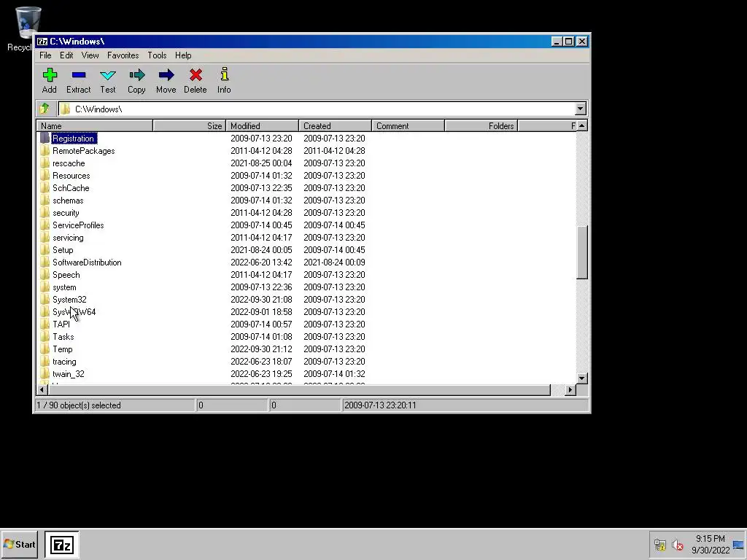
Task: Select the SysWOW64 folder name
Action: (x=74, y=312)
